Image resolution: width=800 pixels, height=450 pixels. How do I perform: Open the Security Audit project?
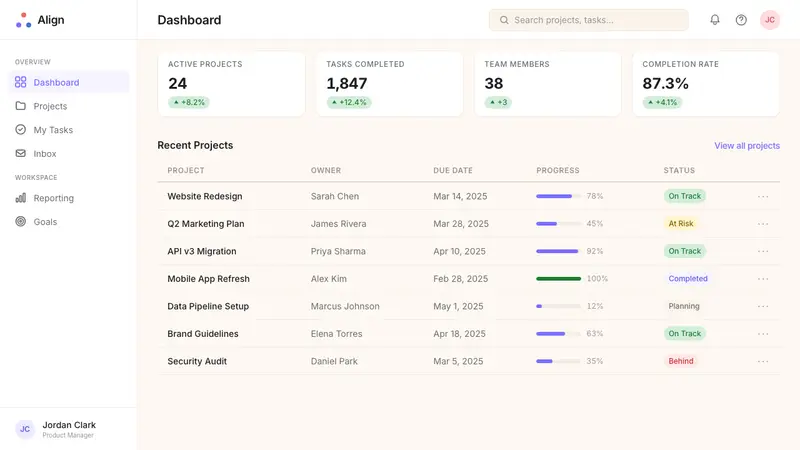click(197, 361)
